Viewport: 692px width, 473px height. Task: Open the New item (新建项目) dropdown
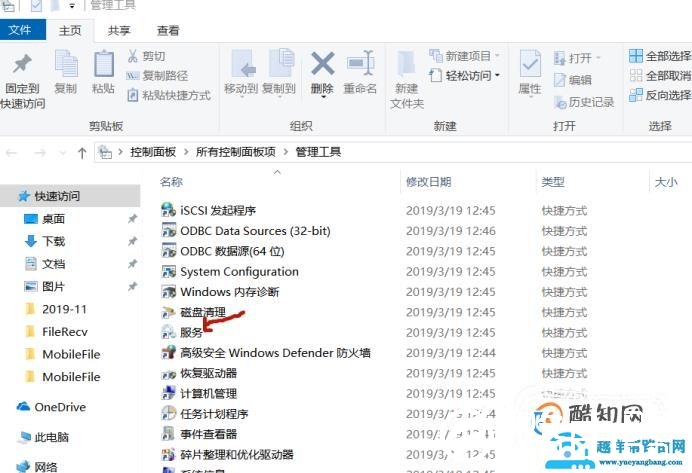pyautogui.click(x=464, y=56)
